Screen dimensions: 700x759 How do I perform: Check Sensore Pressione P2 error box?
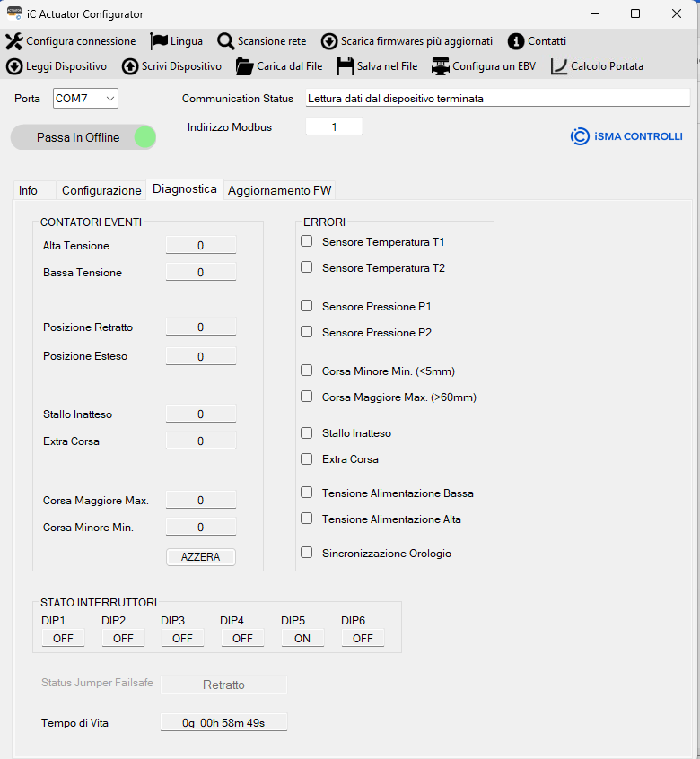[306, 332]
